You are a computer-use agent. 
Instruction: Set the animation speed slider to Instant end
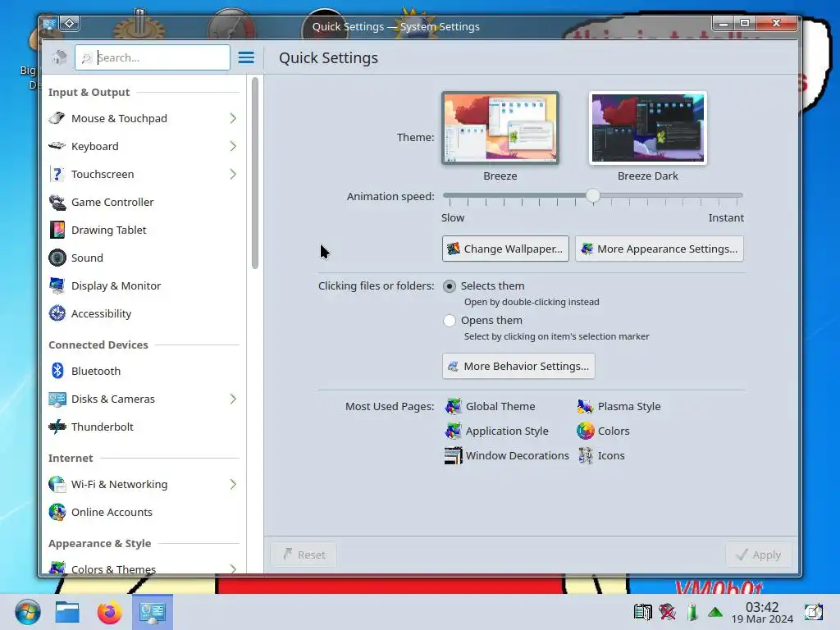tap(741, 195)
